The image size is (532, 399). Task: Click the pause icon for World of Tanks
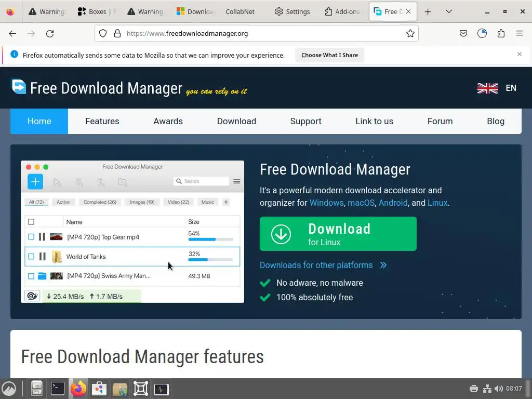(x=43, y=257)
